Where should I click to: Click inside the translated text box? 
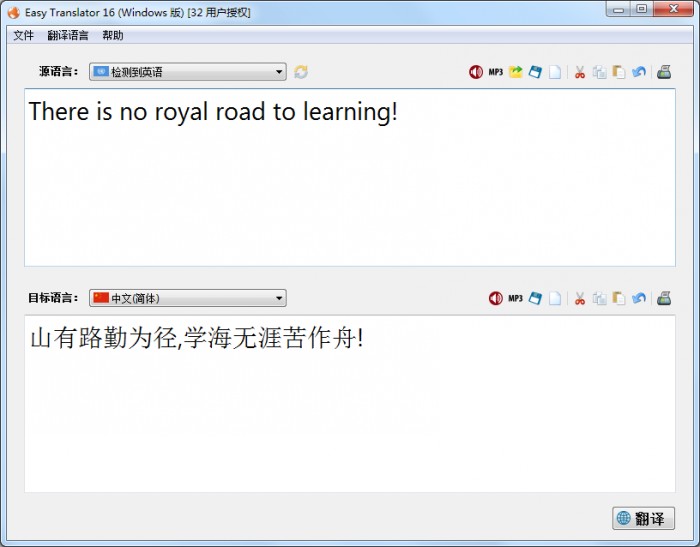[x=350, y=404]
